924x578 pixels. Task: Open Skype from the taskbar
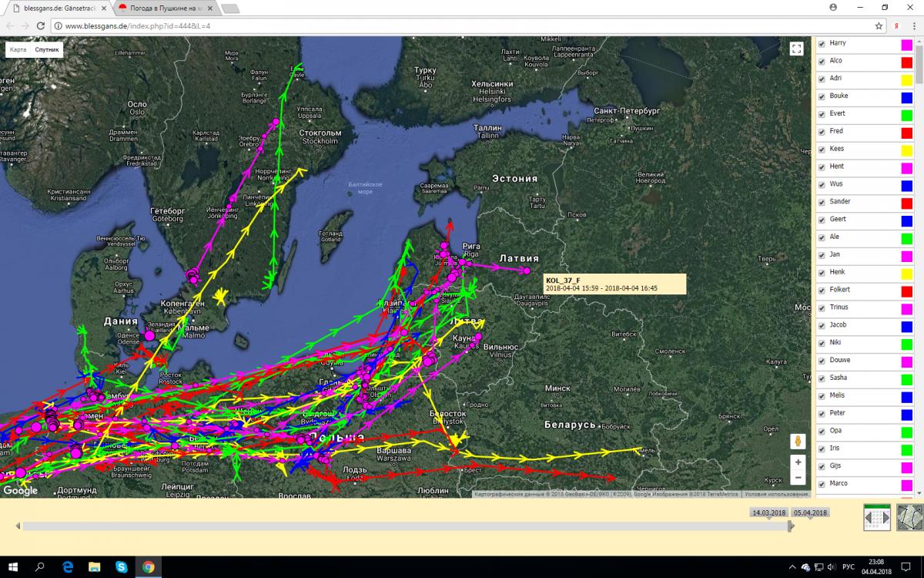(121, 567)
